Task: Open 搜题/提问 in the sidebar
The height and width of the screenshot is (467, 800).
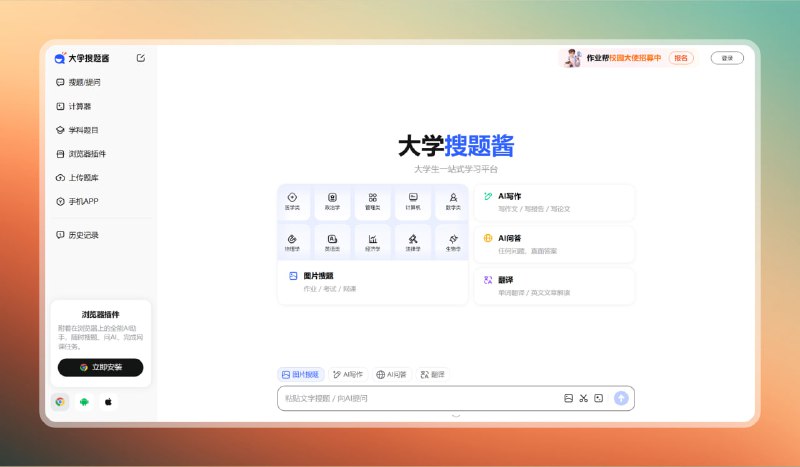Action: (78, 82)
